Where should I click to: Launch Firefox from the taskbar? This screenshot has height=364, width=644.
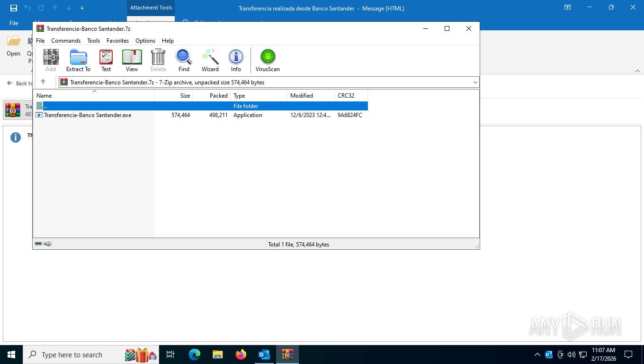241,355
